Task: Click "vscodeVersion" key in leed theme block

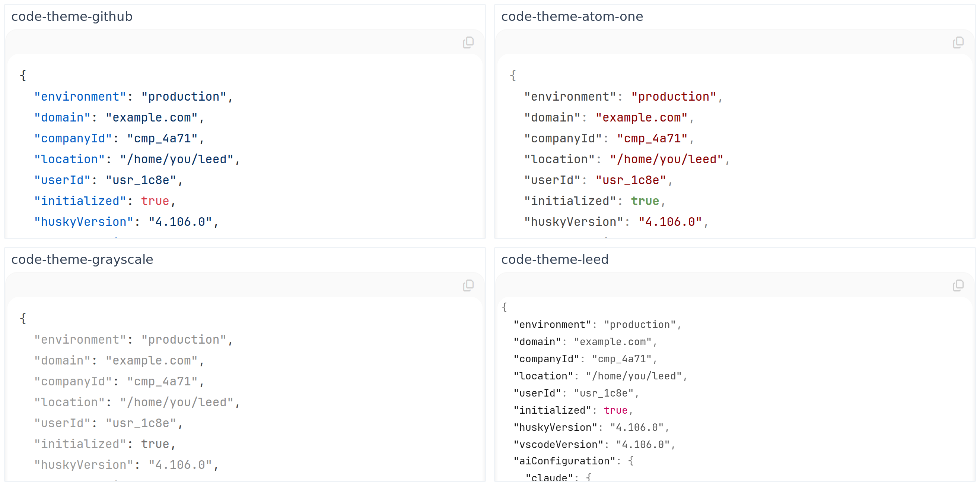Action: pos(558,445)
